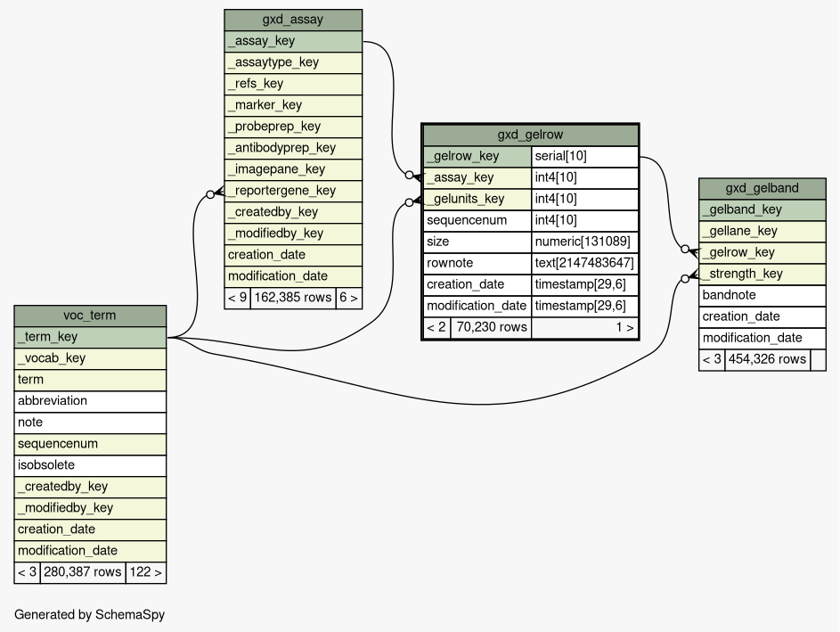Click the gxd_gelband table header

pos(762,188)
